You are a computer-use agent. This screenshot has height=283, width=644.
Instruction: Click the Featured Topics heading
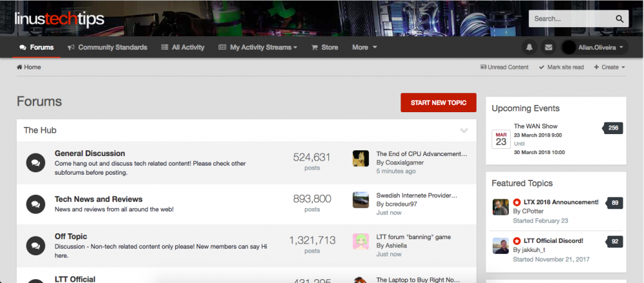pos(522,184)
